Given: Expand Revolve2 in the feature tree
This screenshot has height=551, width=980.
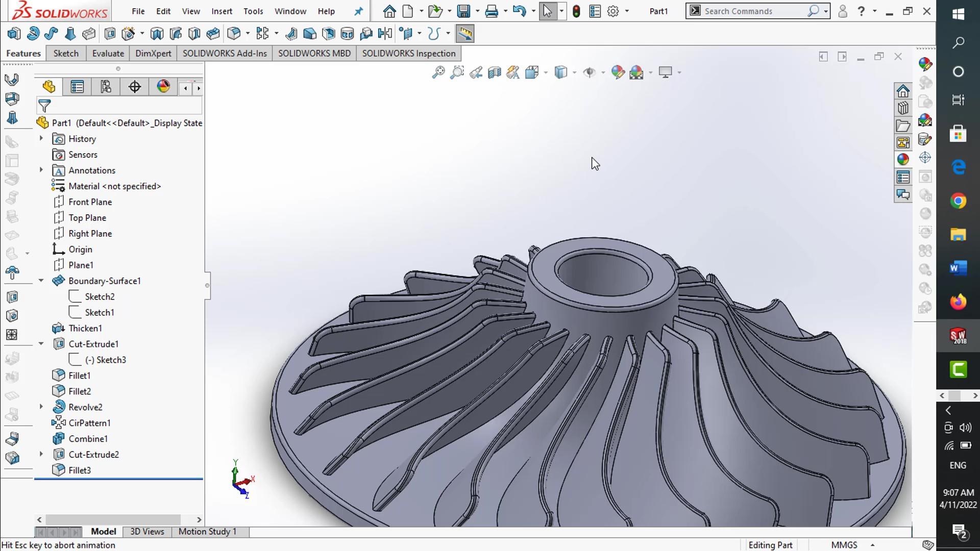Looking at the screenshot, I should tap(41, 407).
